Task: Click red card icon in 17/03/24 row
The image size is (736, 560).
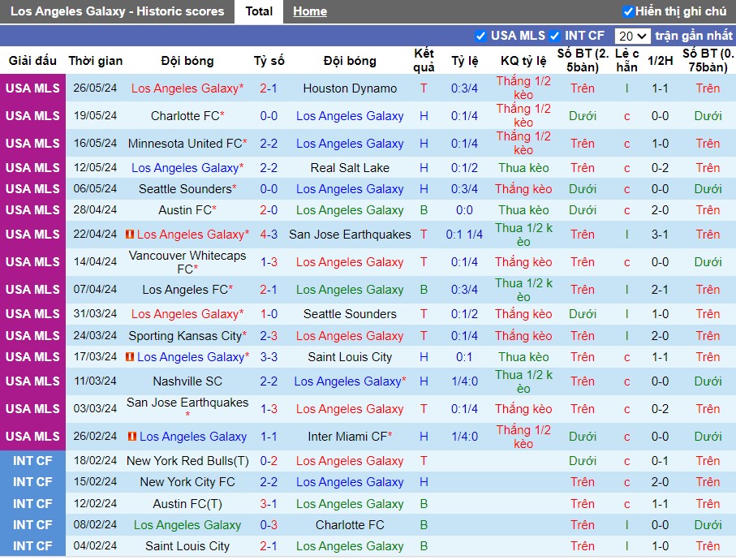Action: 130,357
